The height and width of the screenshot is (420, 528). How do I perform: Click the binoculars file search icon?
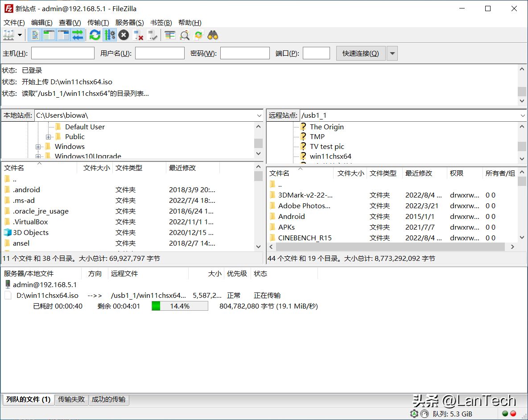[x=213, y=35]
